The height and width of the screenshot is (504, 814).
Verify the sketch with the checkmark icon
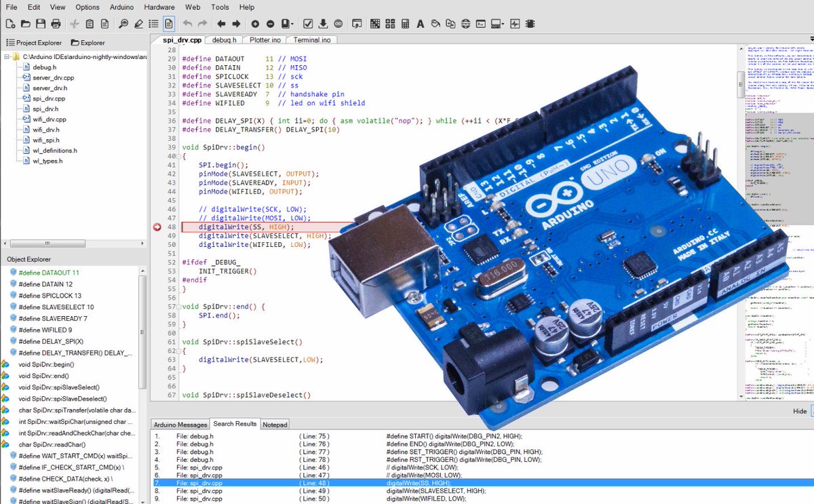point(308,24)
